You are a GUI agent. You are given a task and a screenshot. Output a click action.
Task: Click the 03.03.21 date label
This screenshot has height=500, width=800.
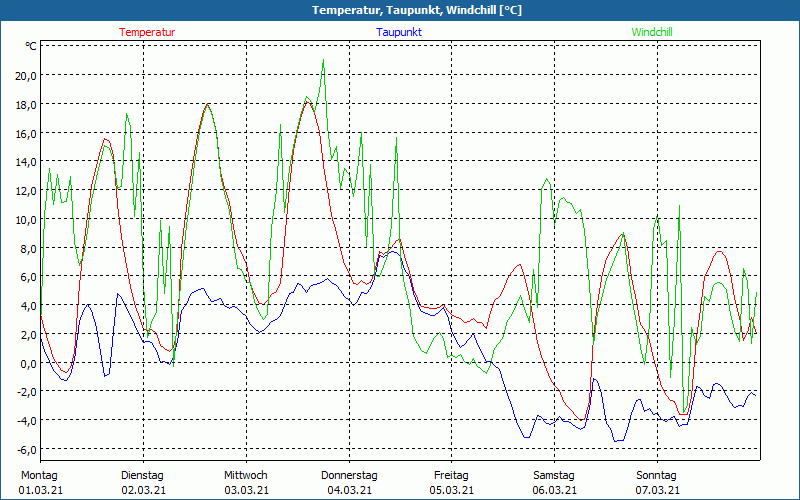246,490
